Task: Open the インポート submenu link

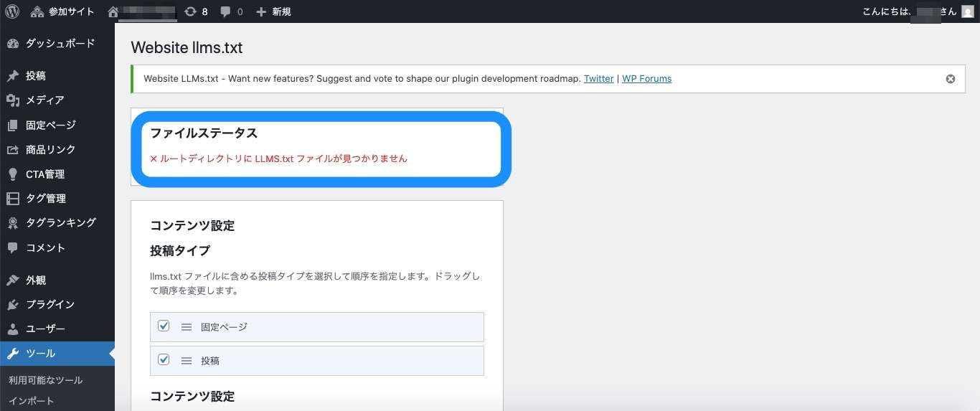Action: 32,401
